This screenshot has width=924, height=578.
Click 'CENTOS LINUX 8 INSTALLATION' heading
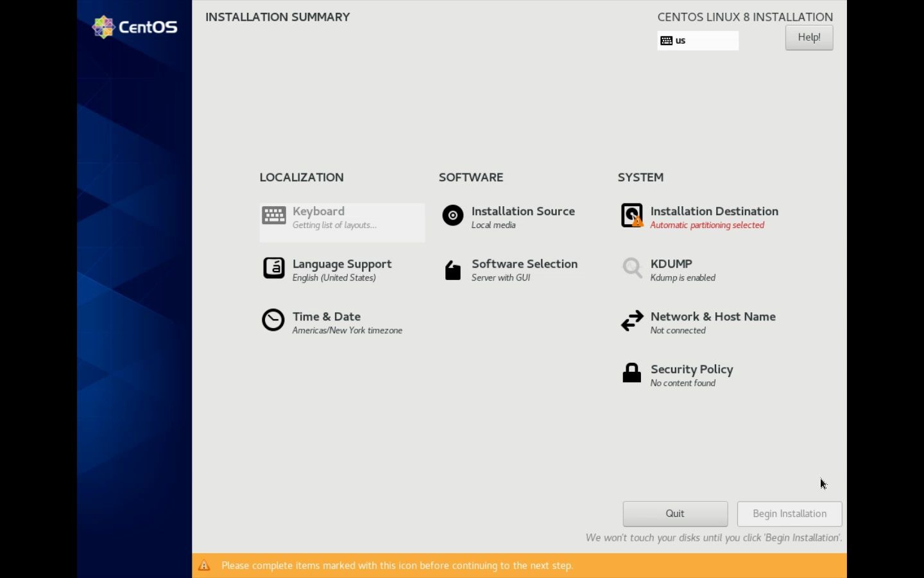pyautogui.click(x=745, y=17)
